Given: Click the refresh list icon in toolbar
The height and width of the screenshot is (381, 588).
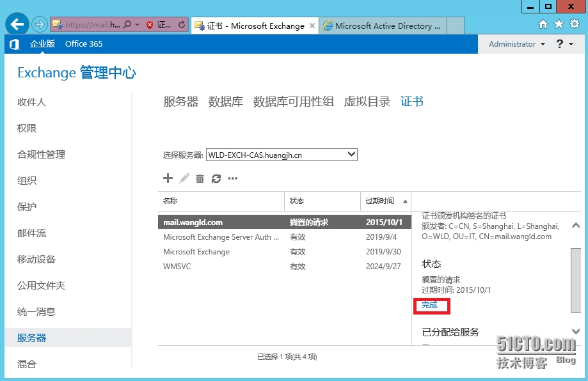Looking at the screenshot, I should click(216, 179).
